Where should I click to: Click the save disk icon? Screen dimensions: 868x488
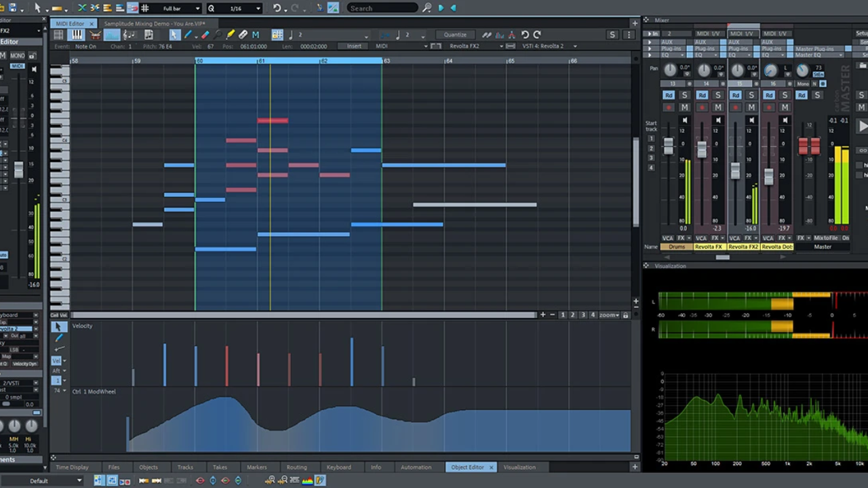tap(12, 8)
